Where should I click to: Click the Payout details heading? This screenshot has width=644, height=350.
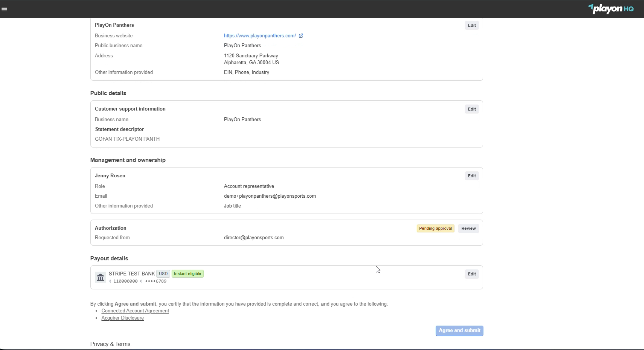pos(109,258)
